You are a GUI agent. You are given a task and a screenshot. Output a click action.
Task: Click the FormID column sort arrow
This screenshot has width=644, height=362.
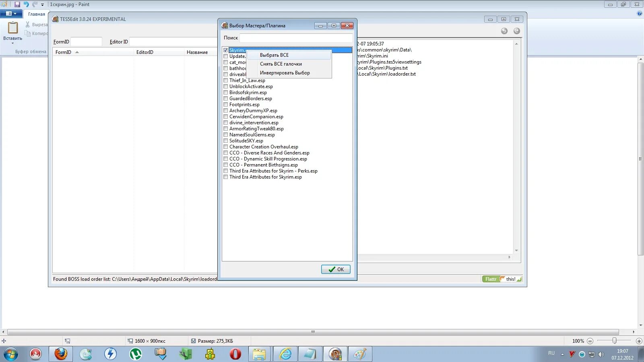(77, 52)
